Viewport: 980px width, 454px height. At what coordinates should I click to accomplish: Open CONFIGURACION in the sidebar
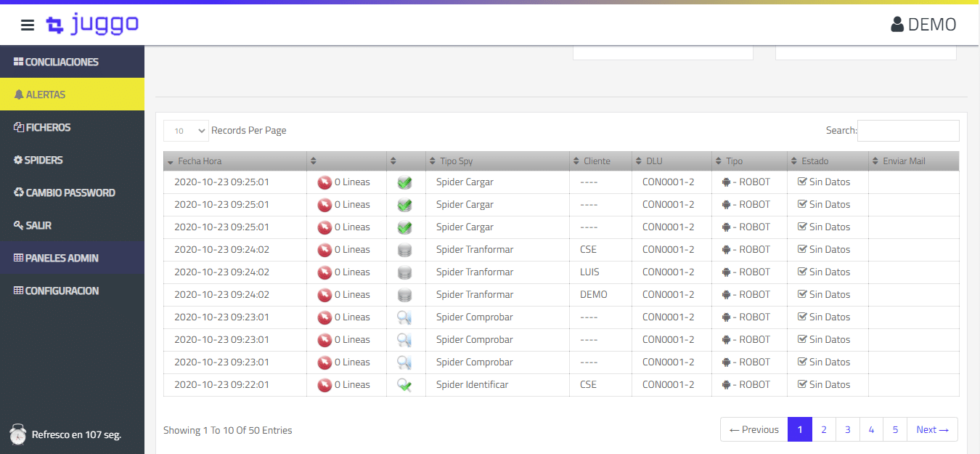coord(72,291)
